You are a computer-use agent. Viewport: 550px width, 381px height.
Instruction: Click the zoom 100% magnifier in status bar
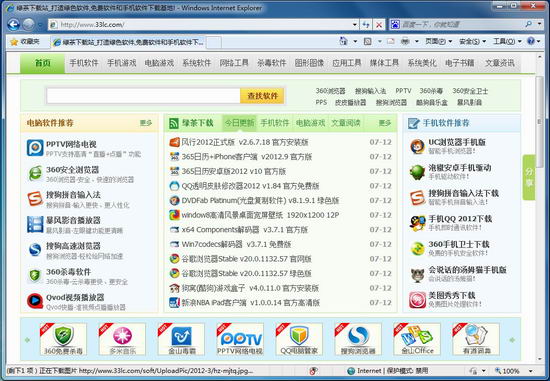click(x=498, y=370)
